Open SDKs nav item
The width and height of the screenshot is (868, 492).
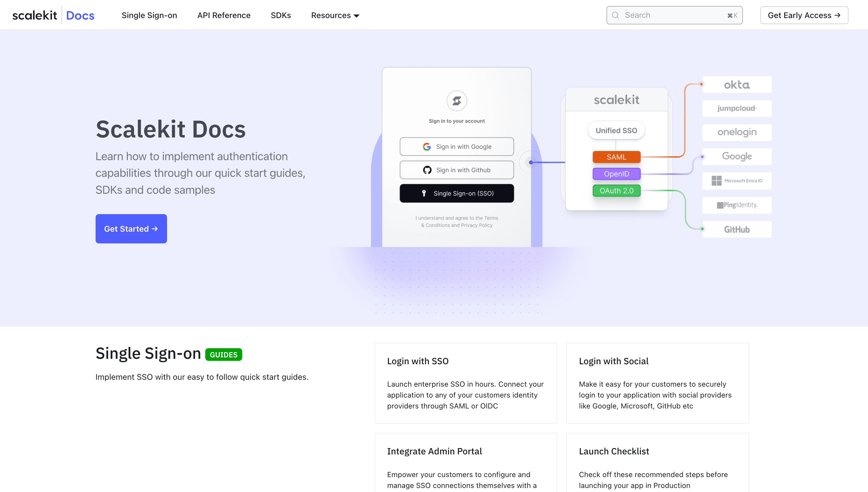[x=280, y=15]
